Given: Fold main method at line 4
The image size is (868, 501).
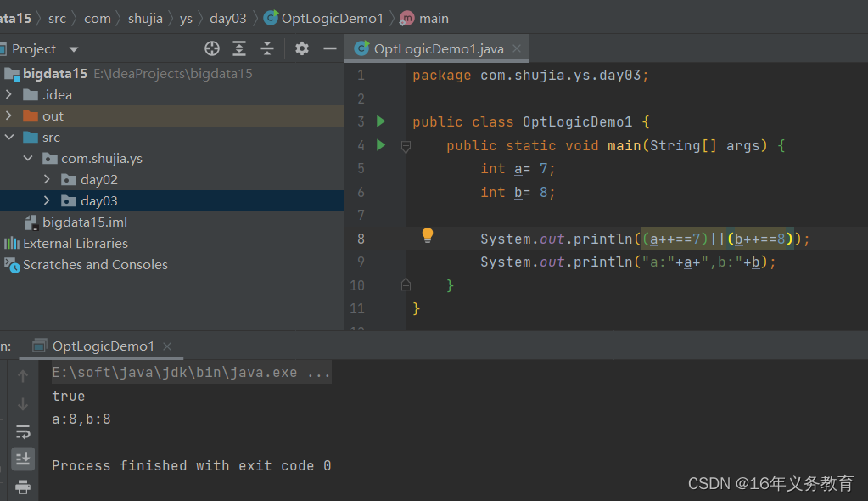Looking at the screenshot, I should (x=406, y=146).
